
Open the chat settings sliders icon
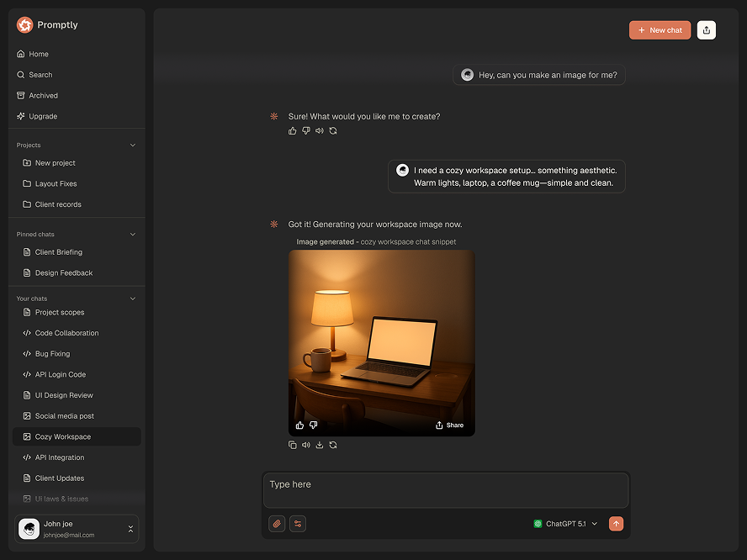(x=298, y=524)
